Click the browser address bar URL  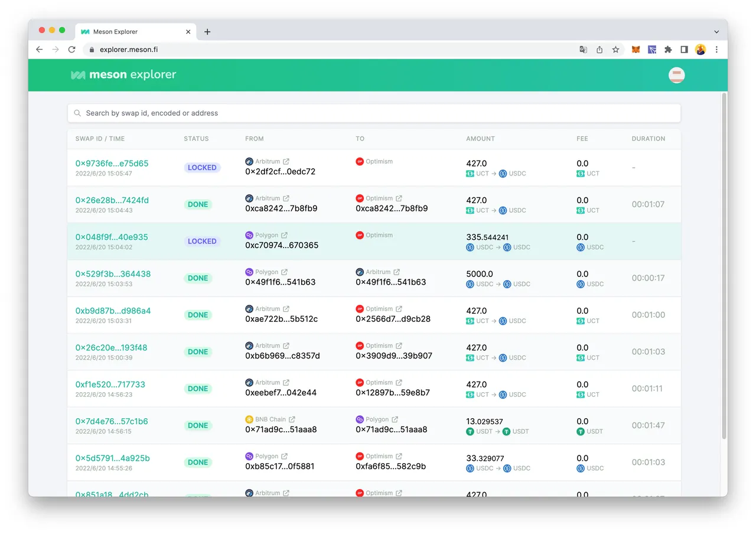[129, 50]
